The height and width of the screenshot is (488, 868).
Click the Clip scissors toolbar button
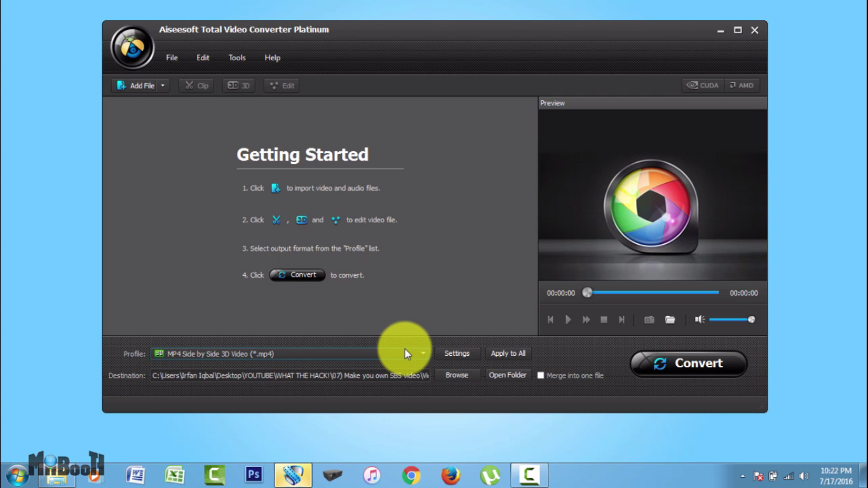click(196, 86)
